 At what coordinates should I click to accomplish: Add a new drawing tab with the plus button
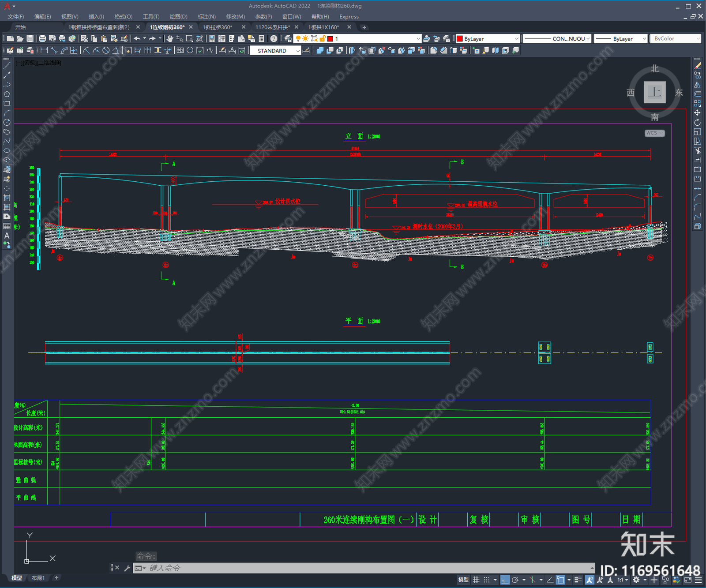(364, 27)
